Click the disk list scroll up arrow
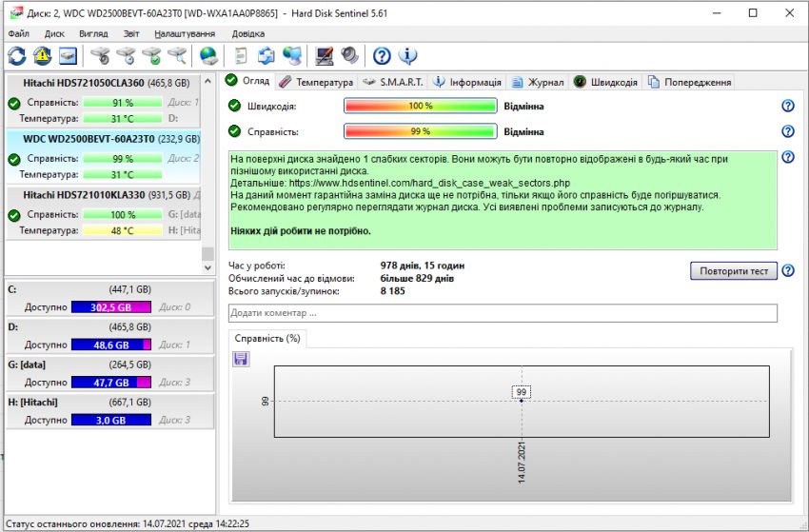809x532 pixels. click(207, 81)
